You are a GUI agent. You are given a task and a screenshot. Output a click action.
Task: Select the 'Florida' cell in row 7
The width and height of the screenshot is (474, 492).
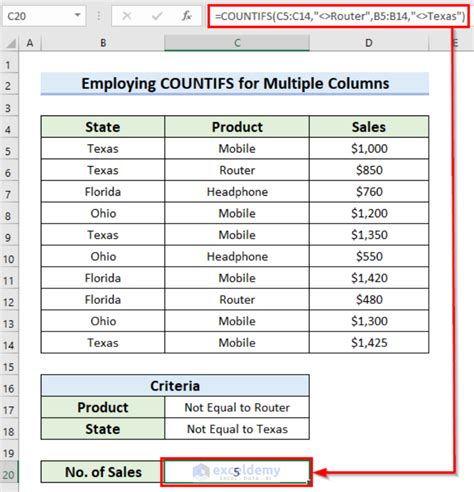[103, 192]
